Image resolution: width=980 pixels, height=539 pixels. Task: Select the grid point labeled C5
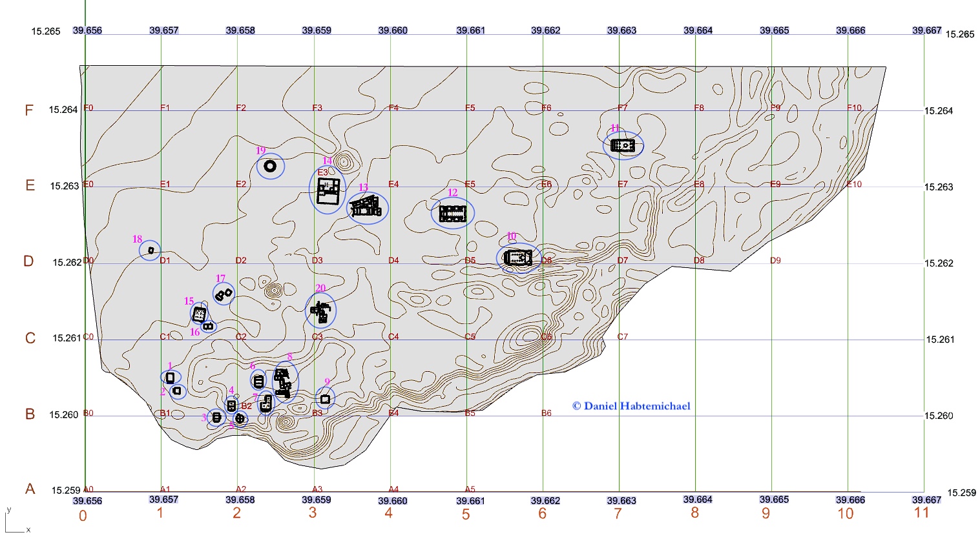470,337
